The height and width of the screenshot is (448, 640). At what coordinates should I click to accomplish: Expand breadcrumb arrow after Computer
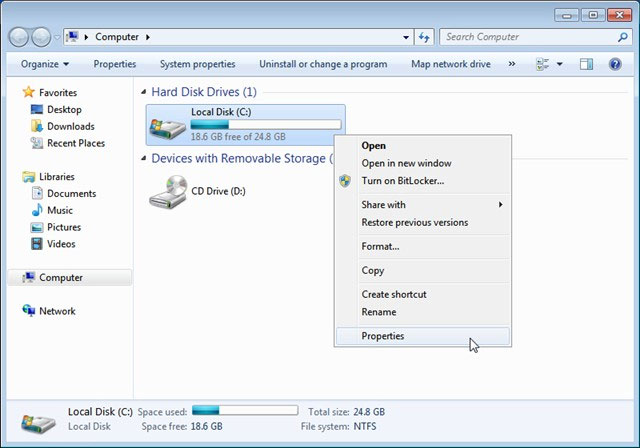148,37
